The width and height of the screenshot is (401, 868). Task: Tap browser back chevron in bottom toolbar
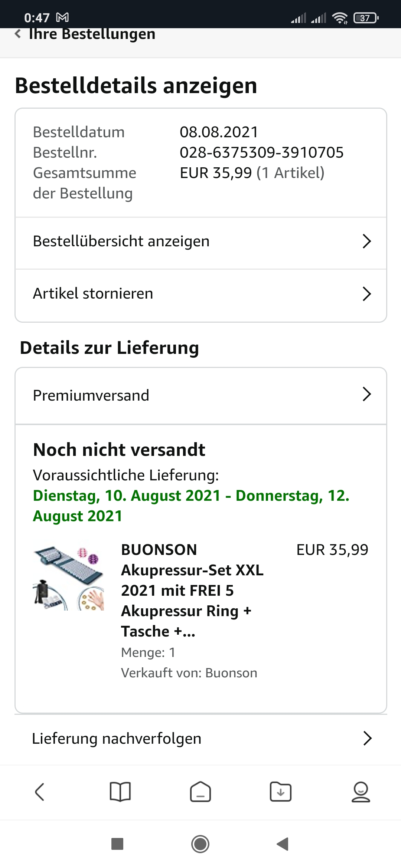point(40,792)
